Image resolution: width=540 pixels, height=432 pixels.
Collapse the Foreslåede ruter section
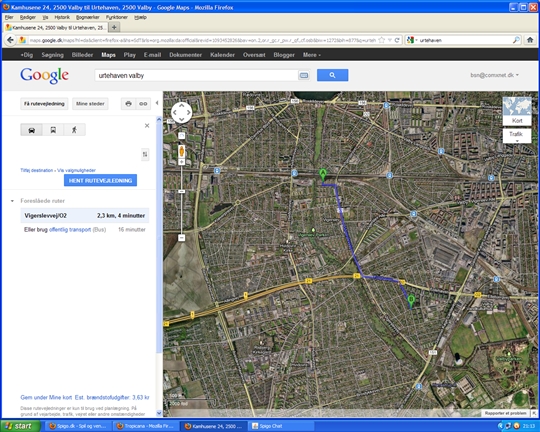click(12, 201)
